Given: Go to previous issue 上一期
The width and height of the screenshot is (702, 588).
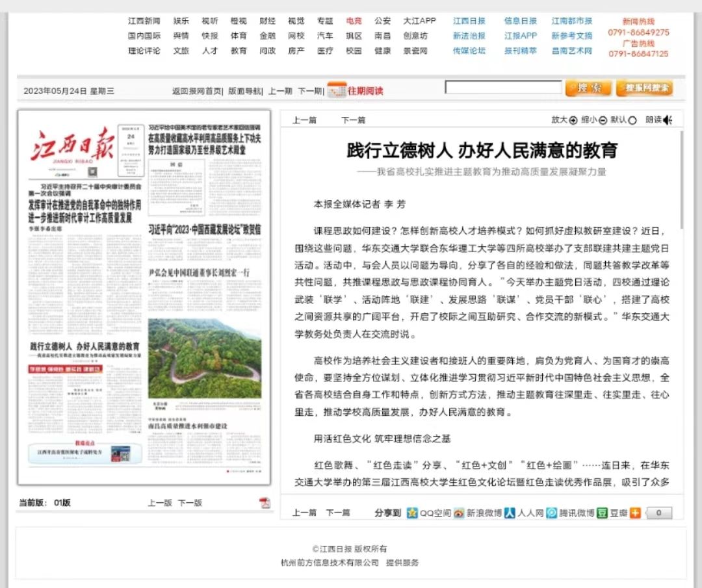Looking at the screenshot, I should [x=280, y=91].
